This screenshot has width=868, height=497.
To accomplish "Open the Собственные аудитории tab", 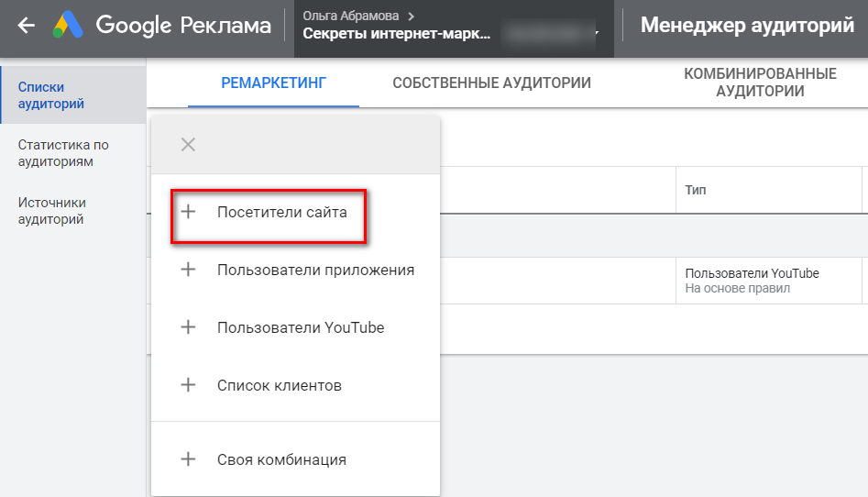I will pos(491,83).
